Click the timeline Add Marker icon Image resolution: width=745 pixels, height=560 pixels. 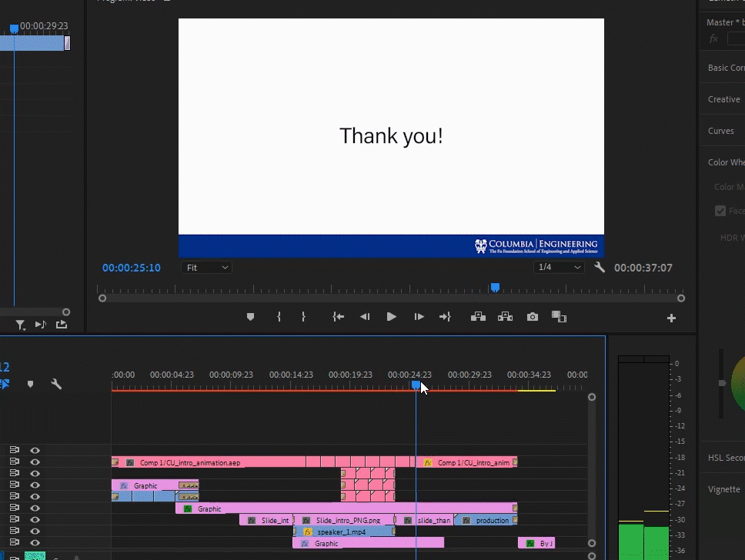(31, 384)
